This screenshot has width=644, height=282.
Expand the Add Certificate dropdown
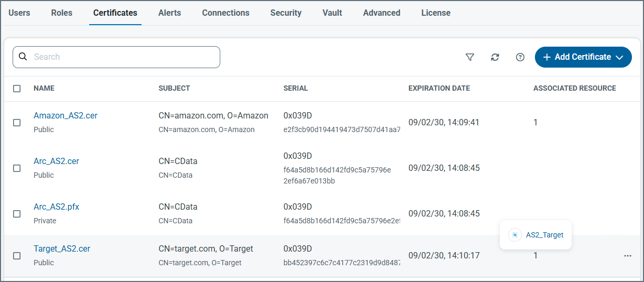(619, 57)
